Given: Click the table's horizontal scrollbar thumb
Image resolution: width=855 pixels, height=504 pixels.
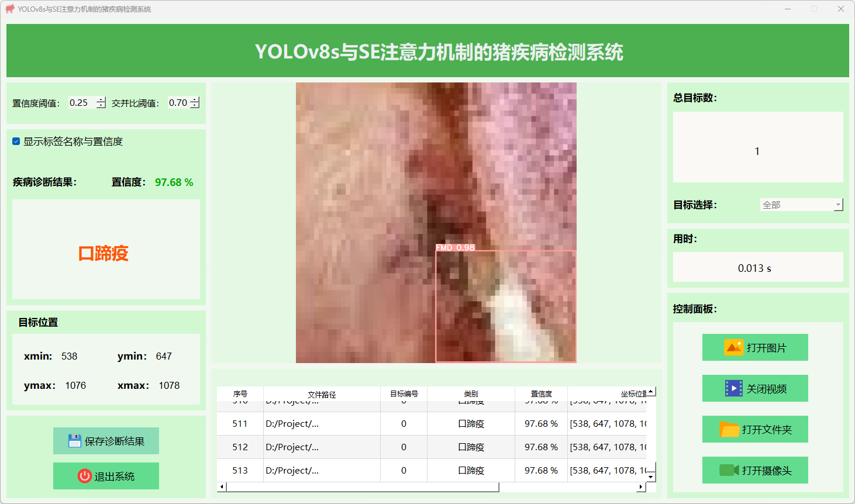Looking at the screenshot, I should [x=363, y=487].
